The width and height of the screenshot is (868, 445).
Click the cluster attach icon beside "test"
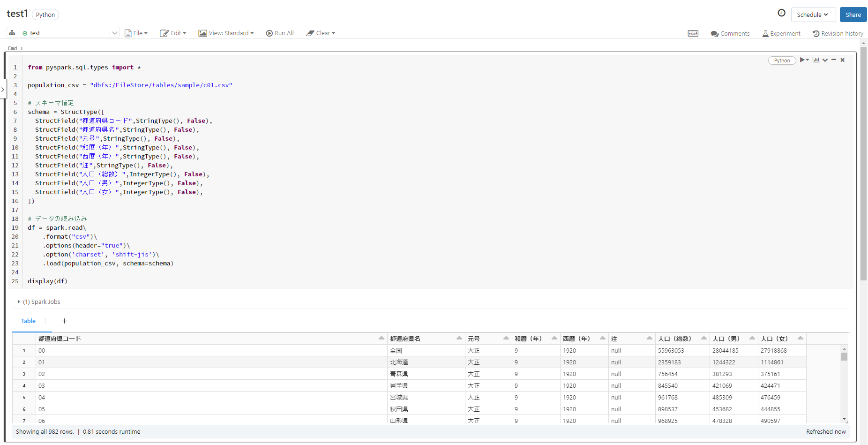pos(12,32)
